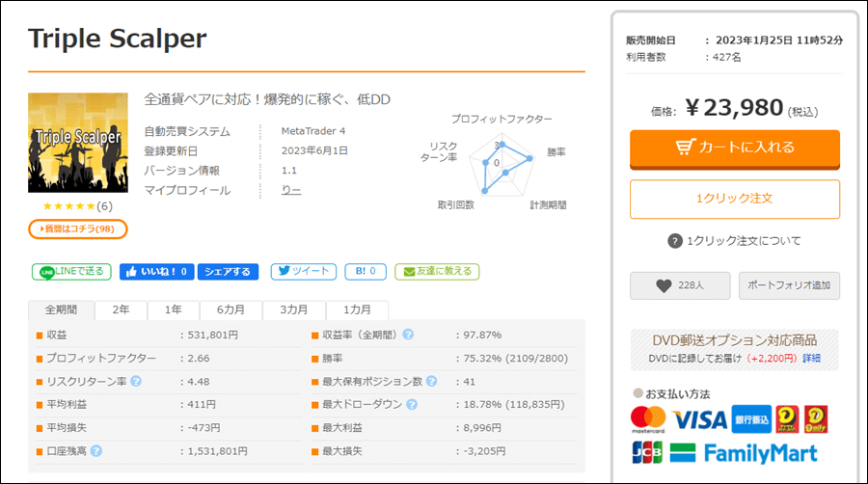Click the Triple Scalper page heading
Viewport: 868px width, 484px height.
(118, 39)
